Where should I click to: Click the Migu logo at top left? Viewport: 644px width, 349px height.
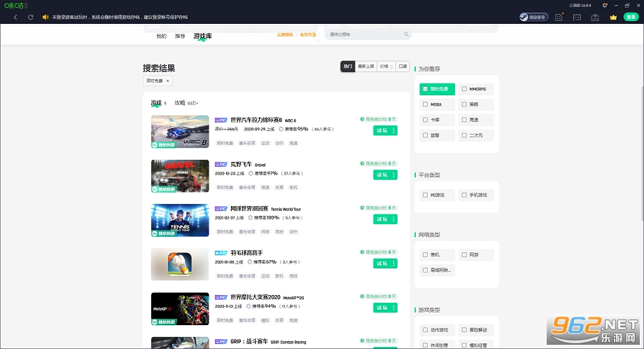coord(15,6)
